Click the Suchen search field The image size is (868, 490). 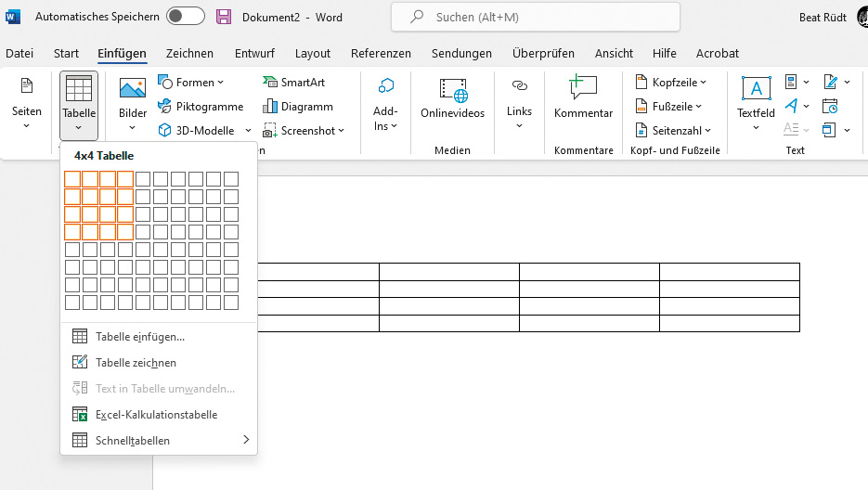536,17
